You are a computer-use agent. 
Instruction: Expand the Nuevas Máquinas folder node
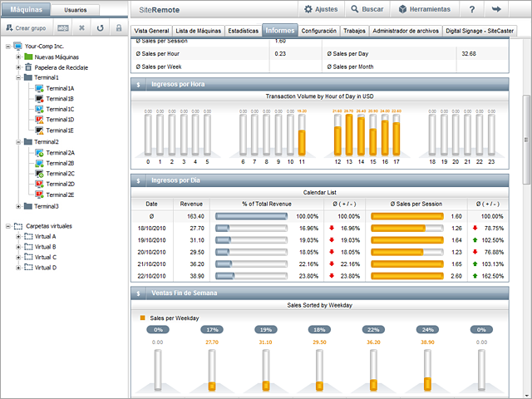(x=18, y=57)
